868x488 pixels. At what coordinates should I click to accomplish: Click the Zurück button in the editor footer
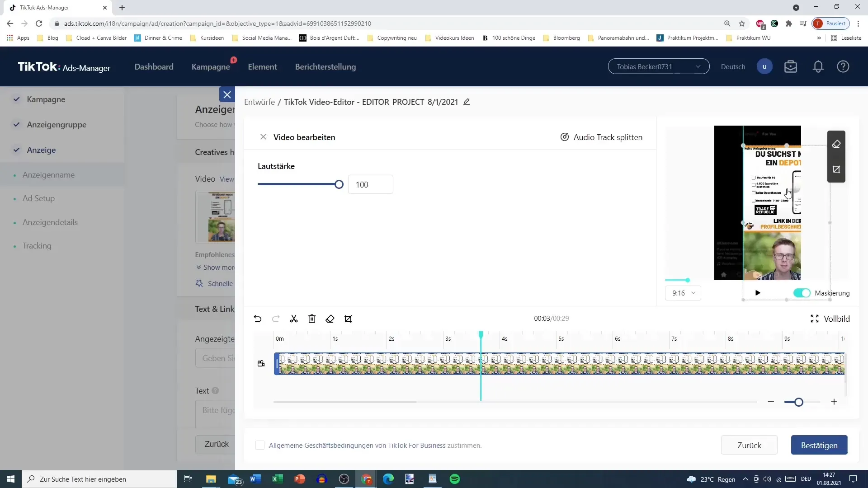pyautogui.click(x=749, y=445)
